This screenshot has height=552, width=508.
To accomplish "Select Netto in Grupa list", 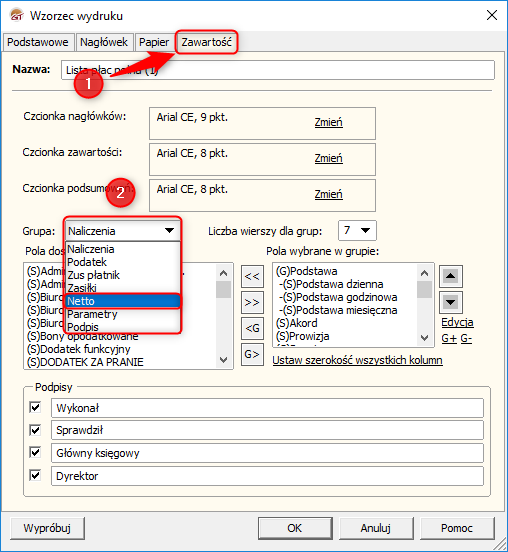I will click(123, 301).
